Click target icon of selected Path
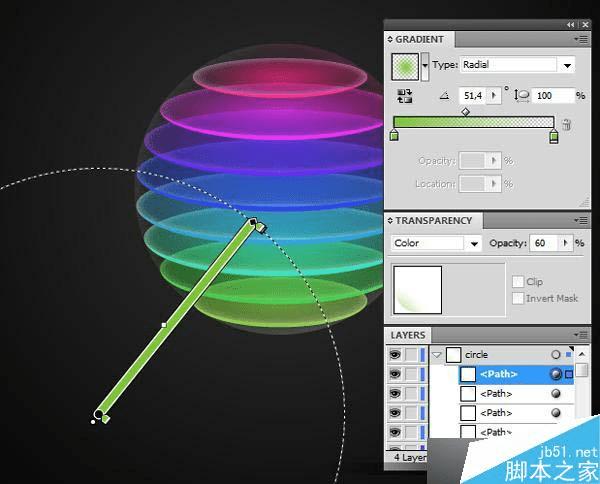The width and height of the screenshot is (600, 484). click(556, 374)
